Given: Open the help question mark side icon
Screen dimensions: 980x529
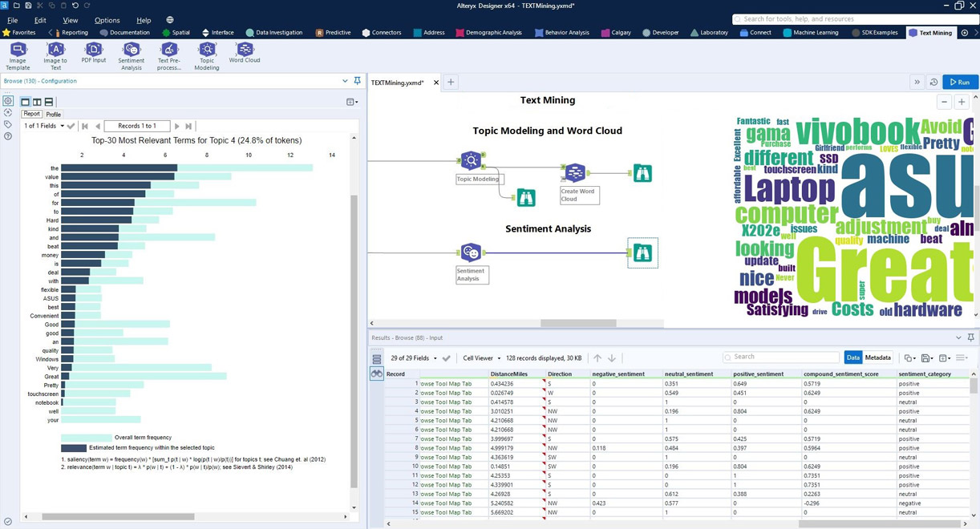Looking at the screenshot, I should pyautogui.click(x=8, y=136).
